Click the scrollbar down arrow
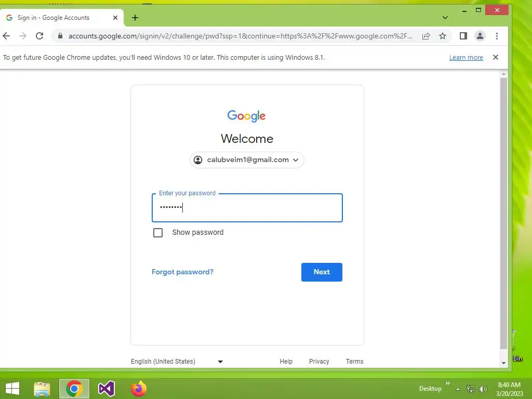The image size is (532, 399). pyautogui.click(x=503, y=363)
